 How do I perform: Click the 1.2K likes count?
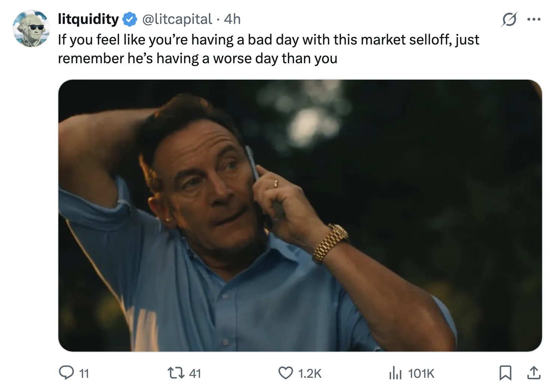point(310,373)
